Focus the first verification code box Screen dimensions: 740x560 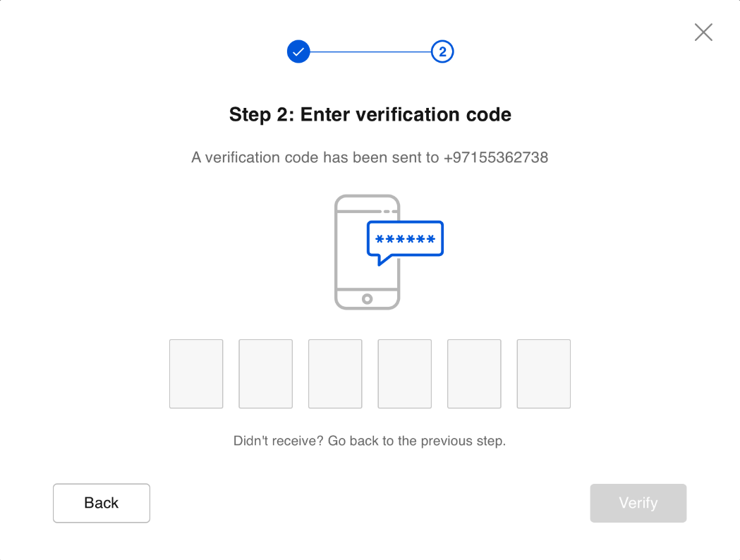pos(196,374)
